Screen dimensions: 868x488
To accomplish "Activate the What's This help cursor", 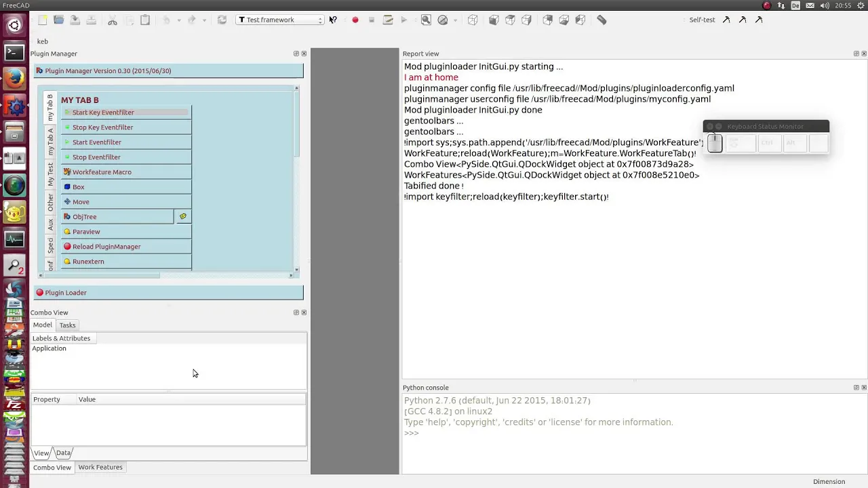I will (333, 20).
